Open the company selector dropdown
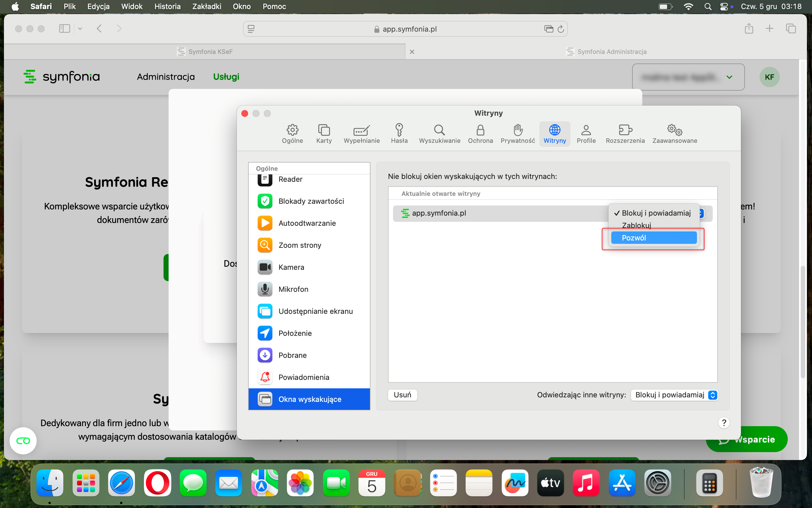The width and height of the screenshot is (812, 508). [688, 77]
